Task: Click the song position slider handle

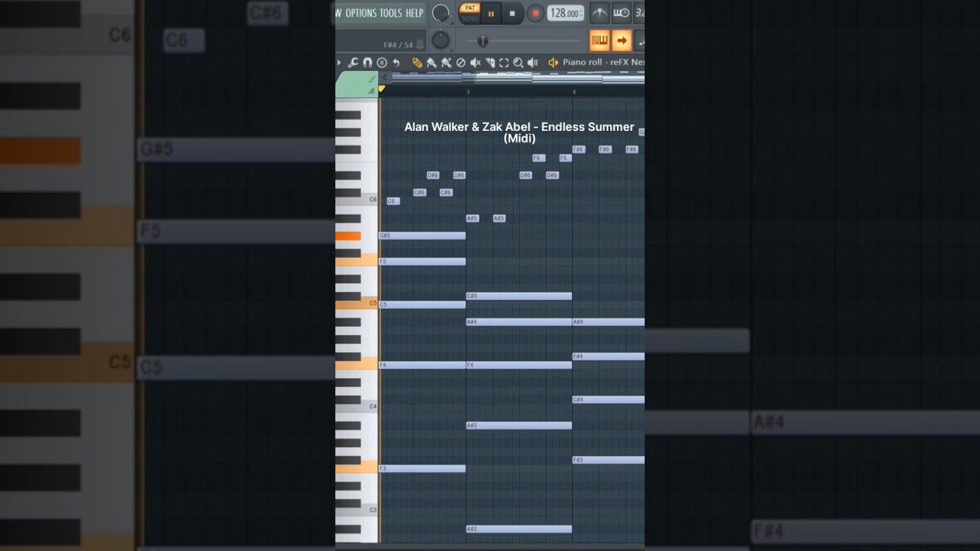Action: tap(482, 41)
